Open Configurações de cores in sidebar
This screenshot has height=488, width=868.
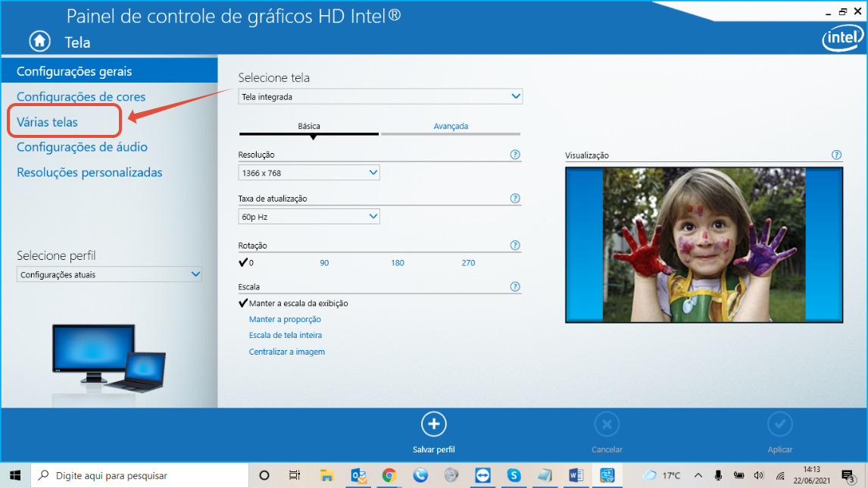81,96
